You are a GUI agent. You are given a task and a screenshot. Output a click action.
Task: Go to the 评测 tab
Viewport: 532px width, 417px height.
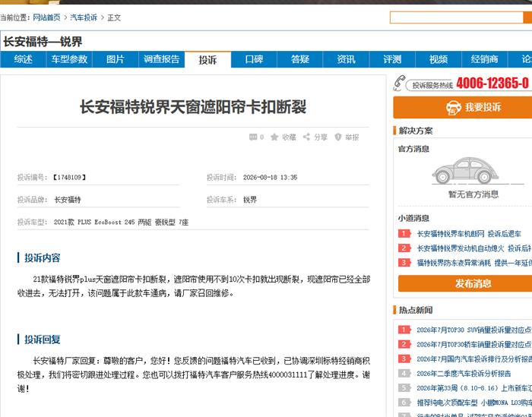pos(392,59)
